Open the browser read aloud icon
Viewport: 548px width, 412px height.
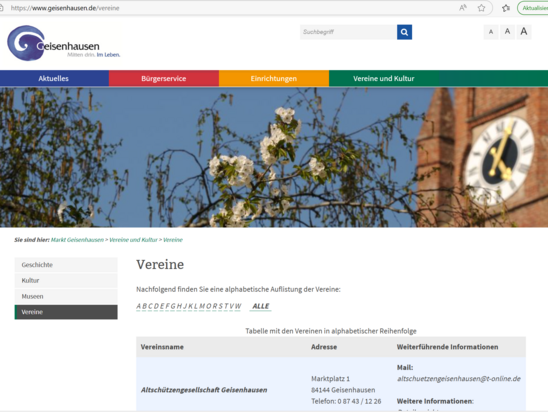coord(463,8)
